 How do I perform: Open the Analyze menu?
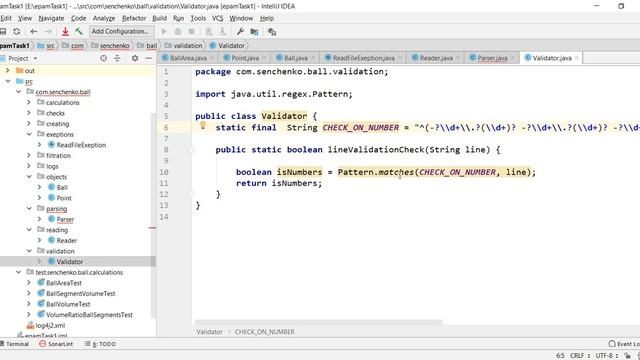pos(104,18)
